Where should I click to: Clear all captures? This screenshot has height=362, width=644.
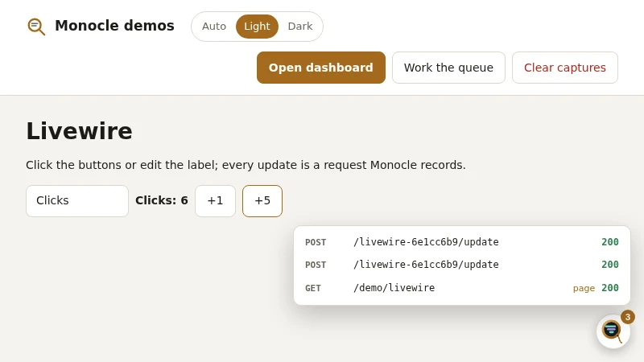pos(565,68)
